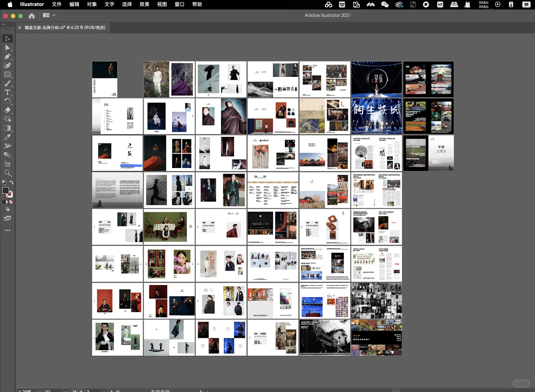This screenshot has width=535, height=392.
Task: Open the 选择 (Select) menu
Action: 127,4
